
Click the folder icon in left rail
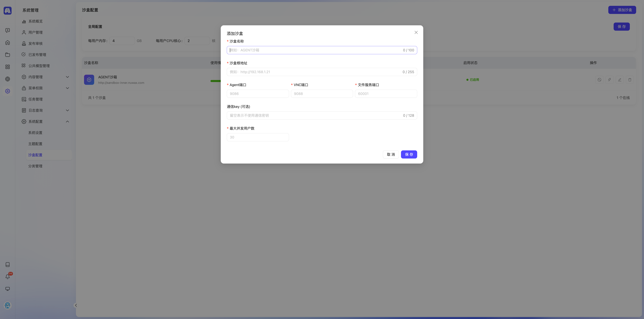(x=7, y=55)
